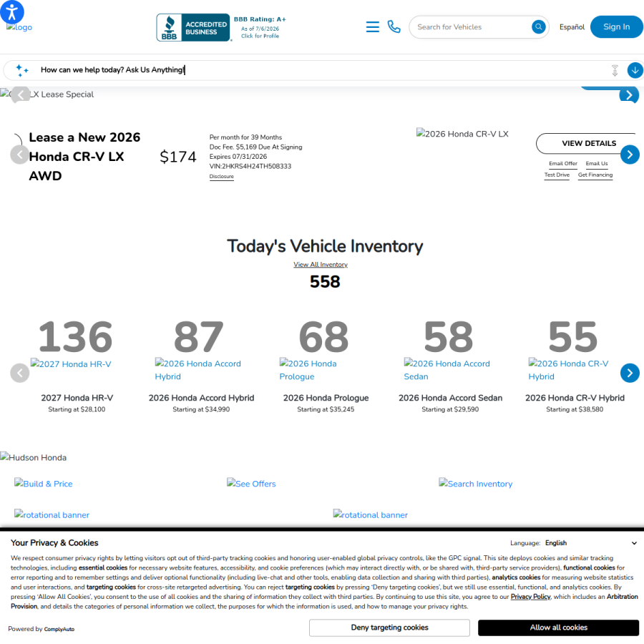Click the Test Drive link

click(557, 175)
